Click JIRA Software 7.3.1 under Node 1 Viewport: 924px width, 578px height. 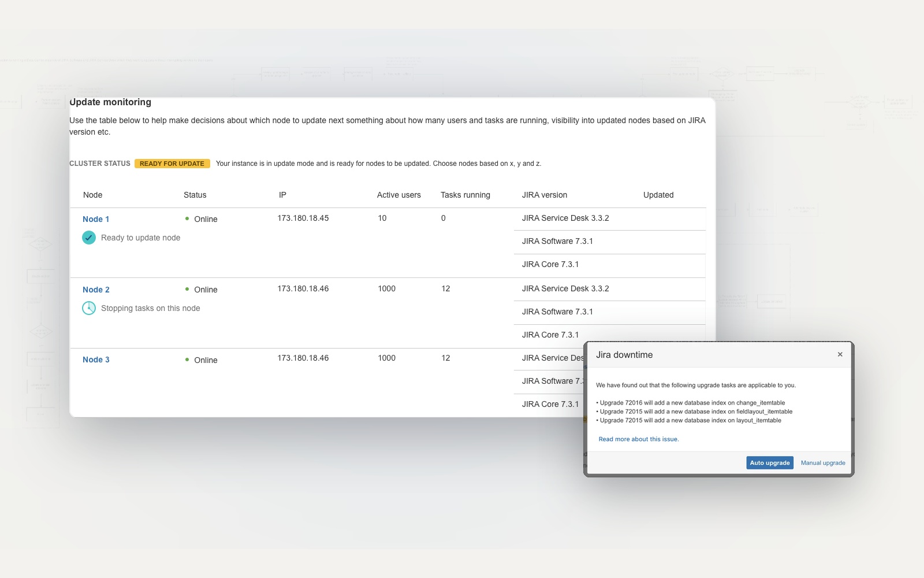[557, 241]
